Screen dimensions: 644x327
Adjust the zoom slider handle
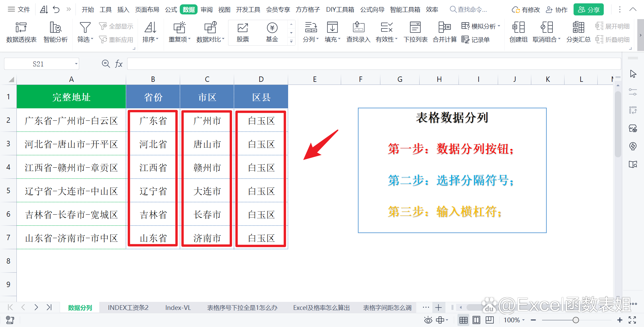(x=576, y=320)
